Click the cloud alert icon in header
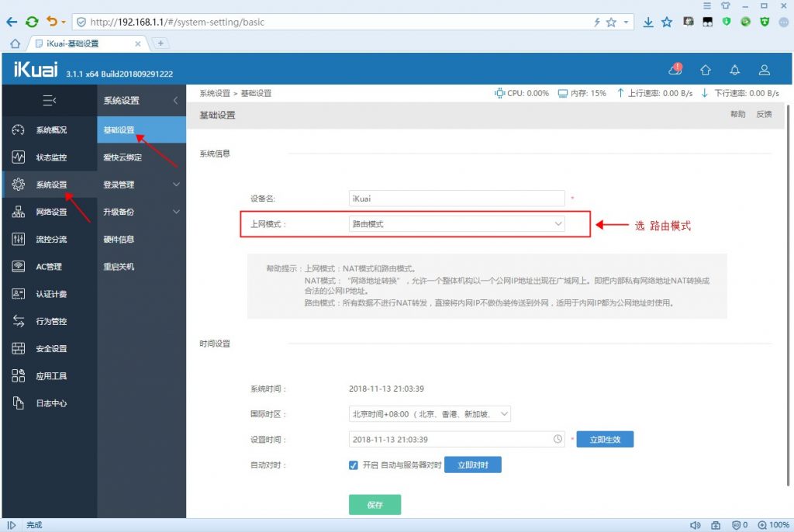The image size is (794, 532). click(675, 70)
